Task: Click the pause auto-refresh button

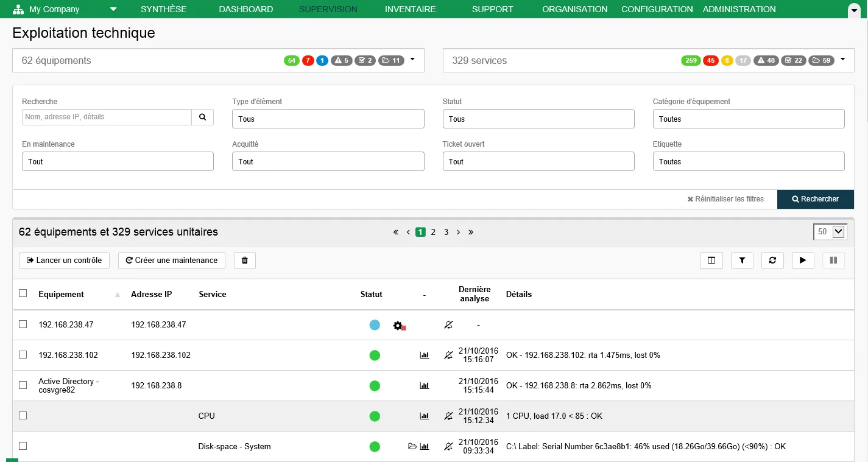Action: point(833,261)
